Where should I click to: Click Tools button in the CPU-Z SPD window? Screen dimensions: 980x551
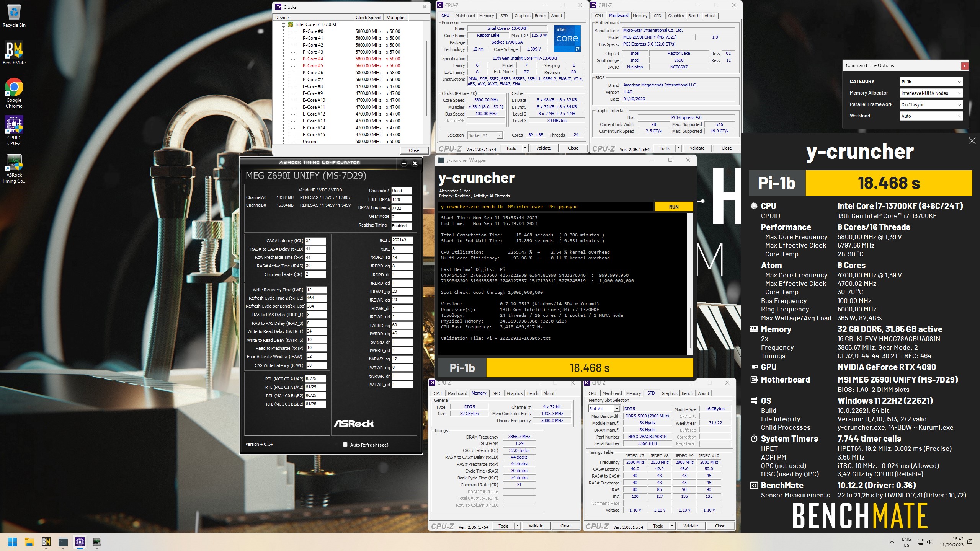[x=658, y=526]
